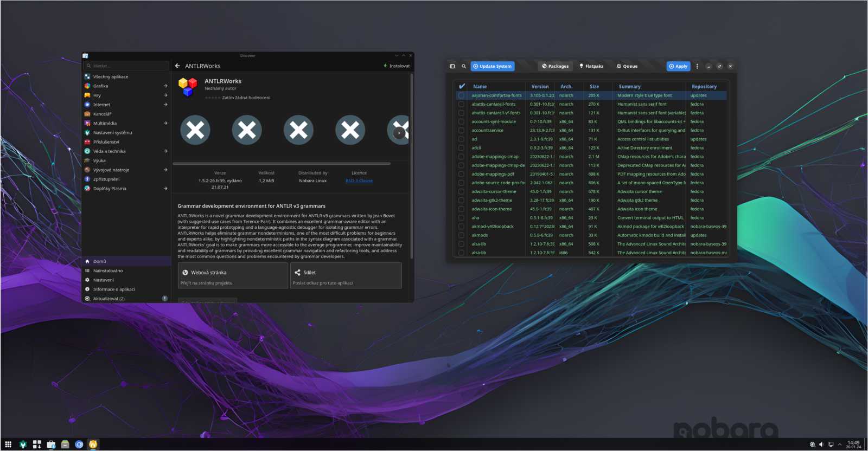Click the Discover vertical page scrollbar
Screen dimensions: 868x451
pyautogui.click(x=412, y=165)
